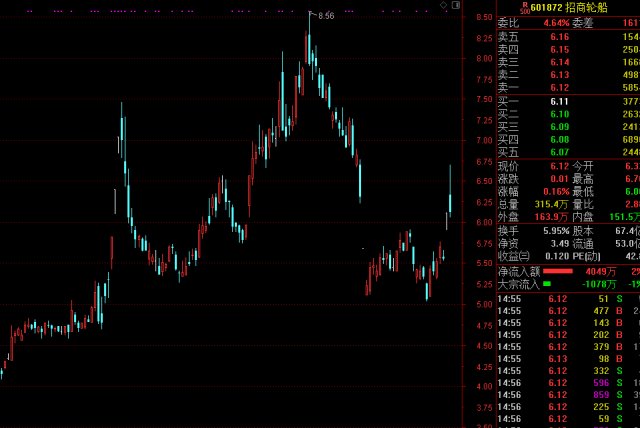Select the 601872 招商轮船 stock title
The width and height of the screenshot is (640, 428).
[569, 7]
